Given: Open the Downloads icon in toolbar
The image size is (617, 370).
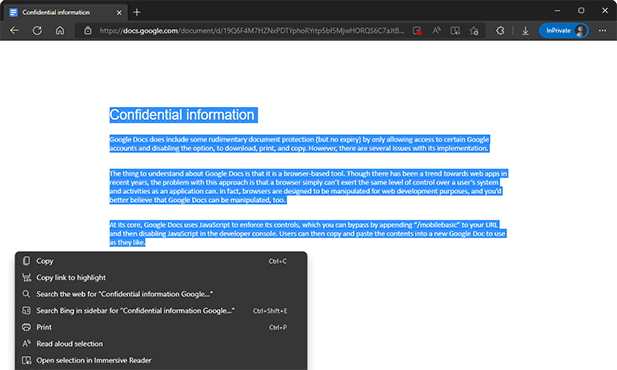Looking at the screenshot, I should (525, 31).
